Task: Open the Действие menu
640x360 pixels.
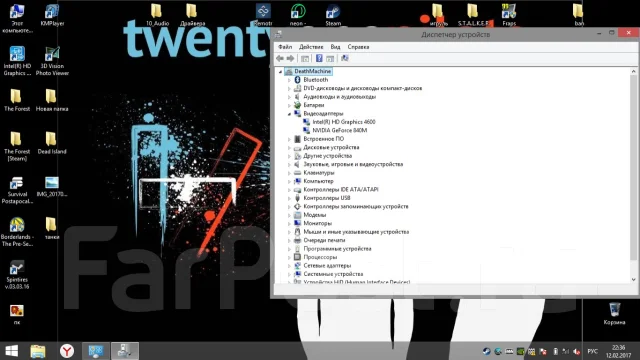Action: (x=311, y=47)
